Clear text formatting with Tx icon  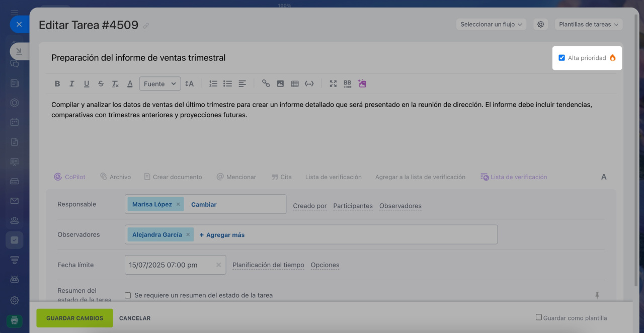[x=115, y=84]
